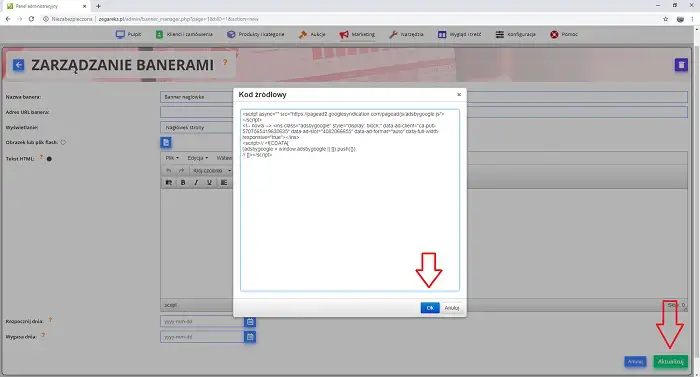700x377 pixels.
Task: Click help icon beside Rozpocznij dnia
Action: tap(50, 320)
